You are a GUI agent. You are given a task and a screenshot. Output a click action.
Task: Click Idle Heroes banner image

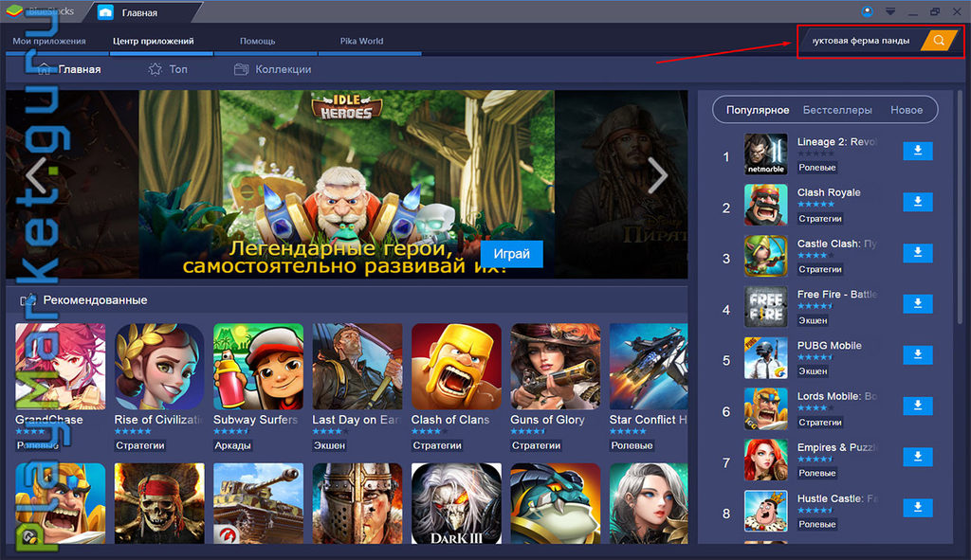347,185
